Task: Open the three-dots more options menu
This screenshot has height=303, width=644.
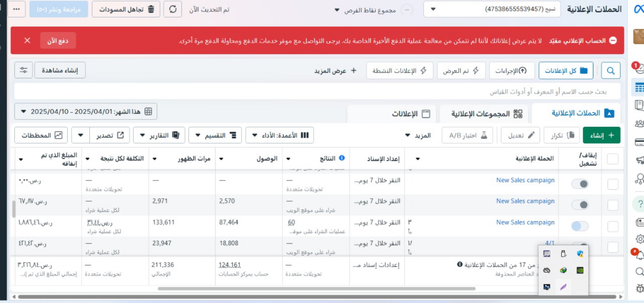Action: (16, 9)
